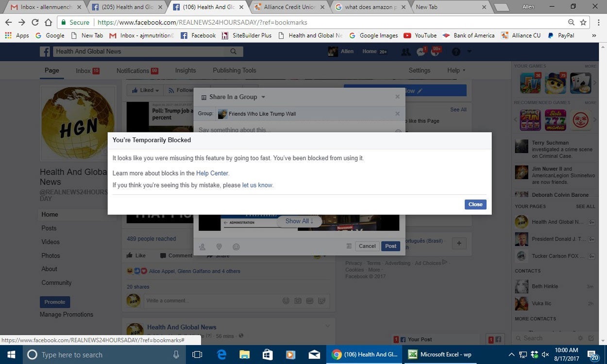This screenshot has width=607, height=364.
Task: Click in the Write a comment field
Action: pyautogui.click(x=211, y=300)
